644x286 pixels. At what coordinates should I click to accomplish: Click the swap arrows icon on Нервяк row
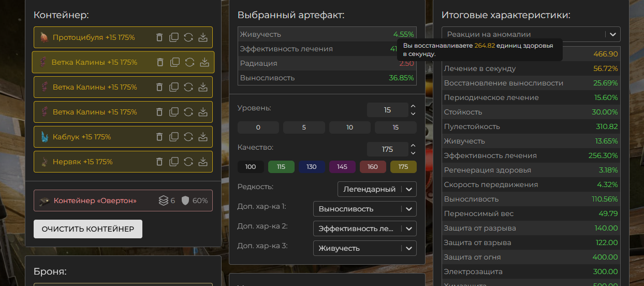pos(188,162)
